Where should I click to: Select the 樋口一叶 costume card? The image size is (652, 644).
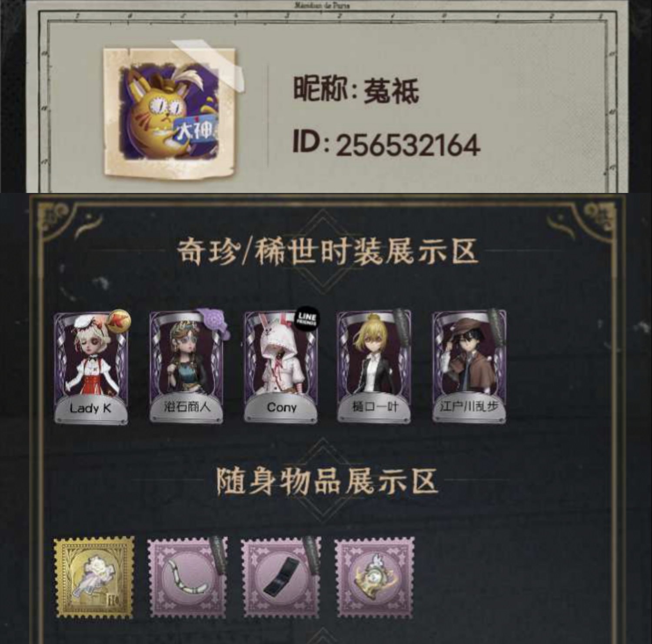coord(374,367)
